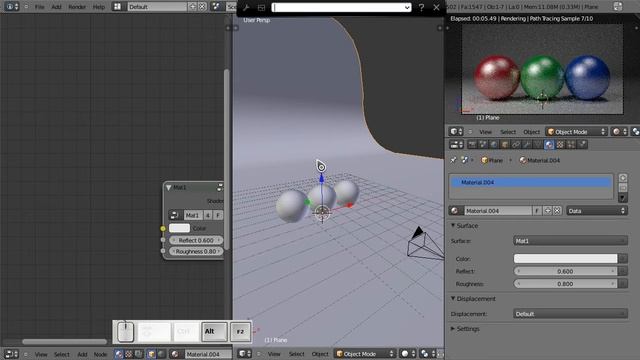Open render viewport editor type selector
The image size is (640, 360).
click(456, 131)
